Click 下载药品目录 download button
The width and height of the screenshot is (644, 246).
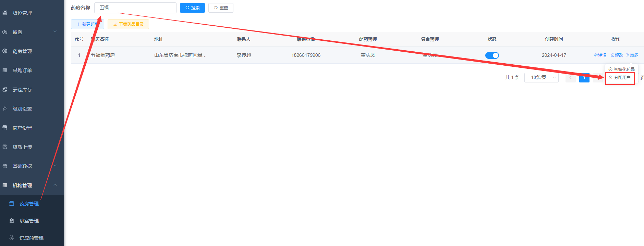coord(128,24)
